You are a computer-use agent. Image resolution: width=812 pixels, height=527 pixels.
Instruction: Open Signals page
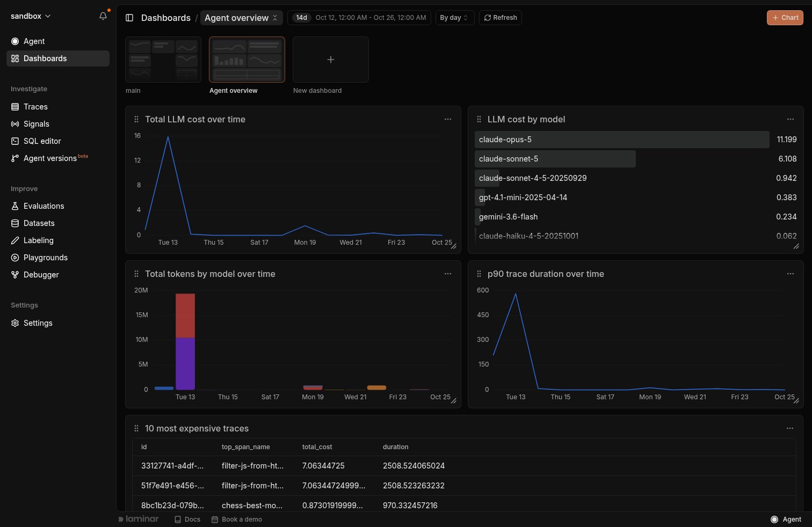pos(58,124)
